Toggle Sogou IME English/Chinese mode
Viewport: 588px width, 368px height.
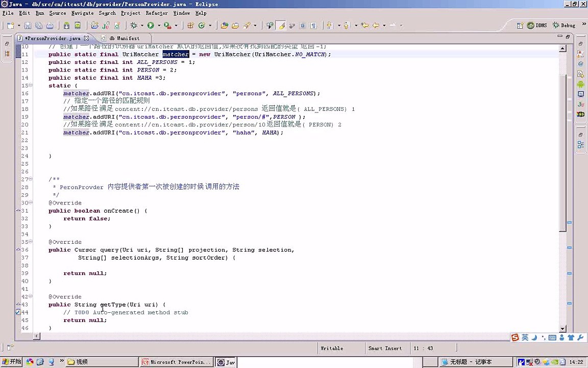[525, 337]
